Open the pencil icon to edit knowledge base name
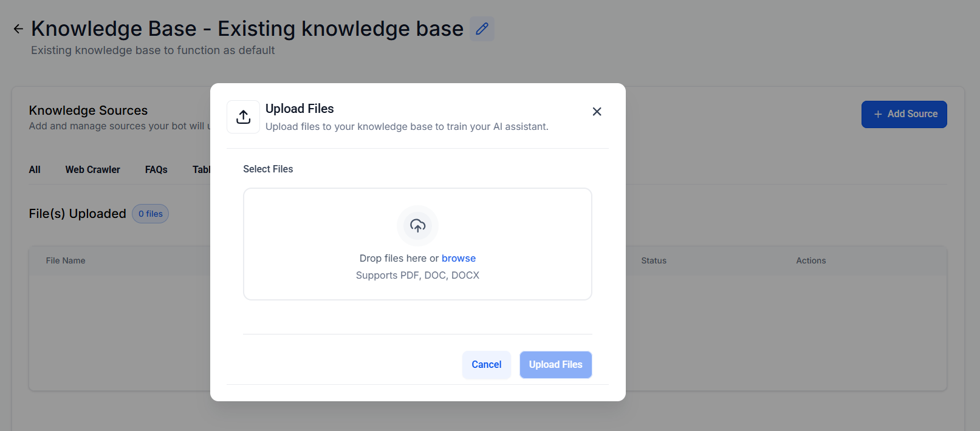Image resolution: width=980 pixels, height=431 pixels. [x=482, y=29]
